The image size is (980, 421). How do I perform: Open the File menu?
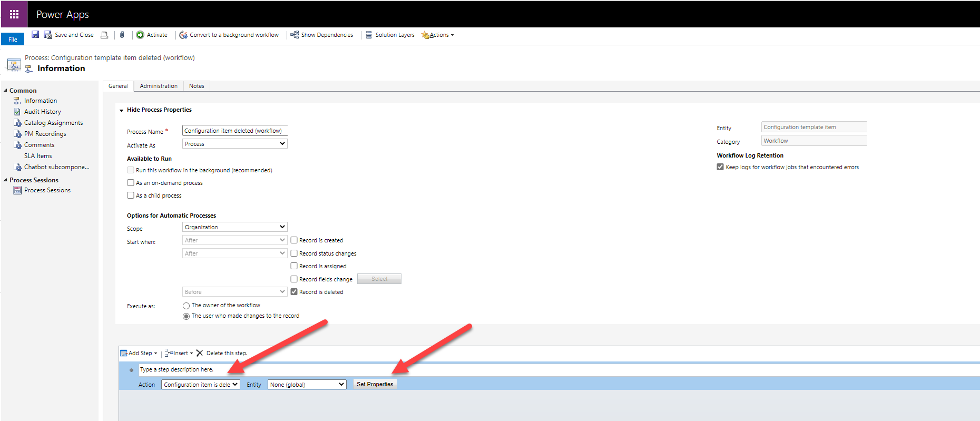(x=13, y=40)
